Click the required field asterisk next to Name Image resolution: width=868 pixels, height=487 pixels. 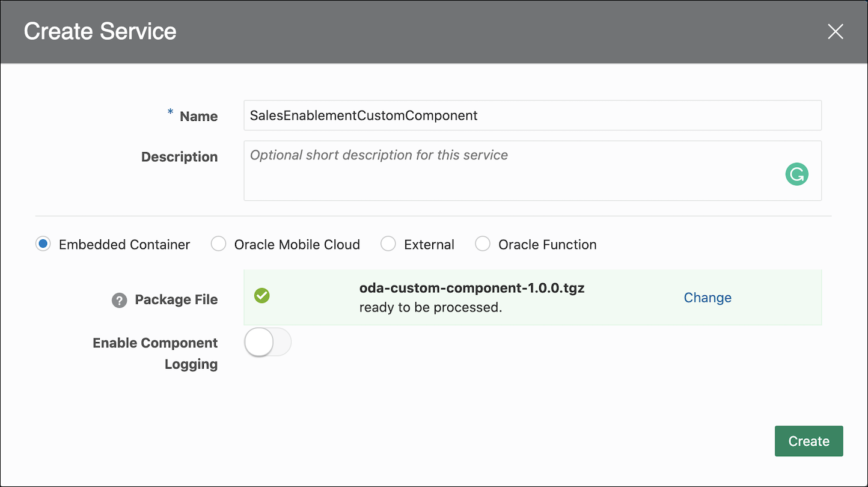pos(170,113)
